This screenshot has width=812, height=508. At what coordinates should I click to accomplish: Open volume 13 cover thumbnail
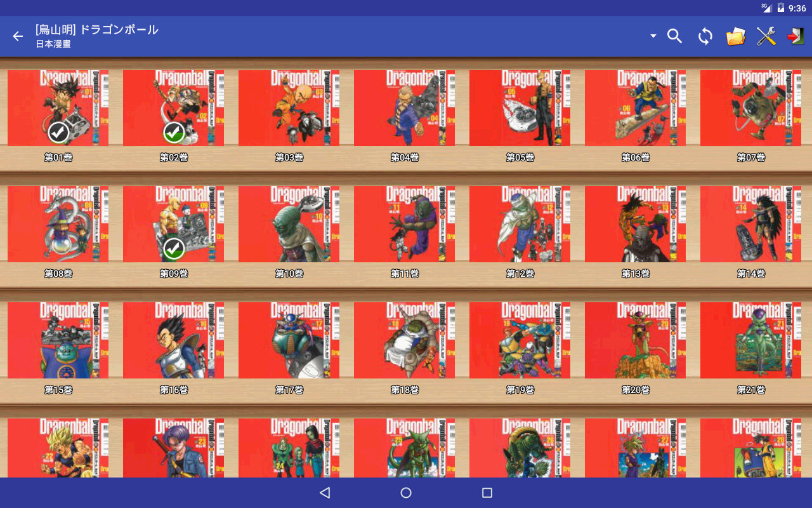click(636, 224)
